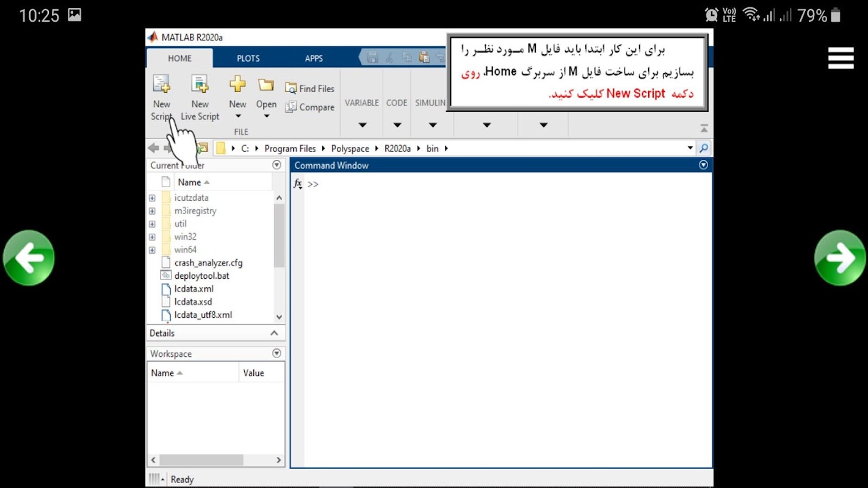Click the search magnifier beside the address bar
The image size is (868, 488).
click(x=704, y=148)
